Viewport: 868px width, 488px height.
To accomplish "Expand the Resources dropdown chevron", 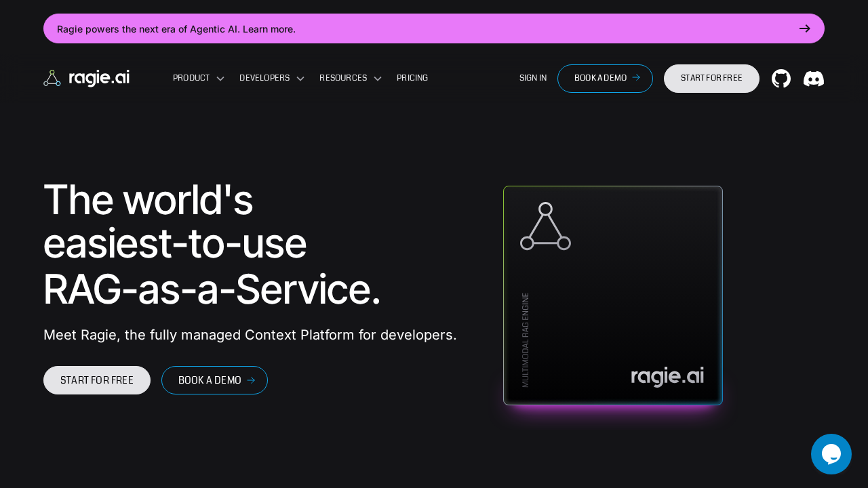I will pos(378,78).
